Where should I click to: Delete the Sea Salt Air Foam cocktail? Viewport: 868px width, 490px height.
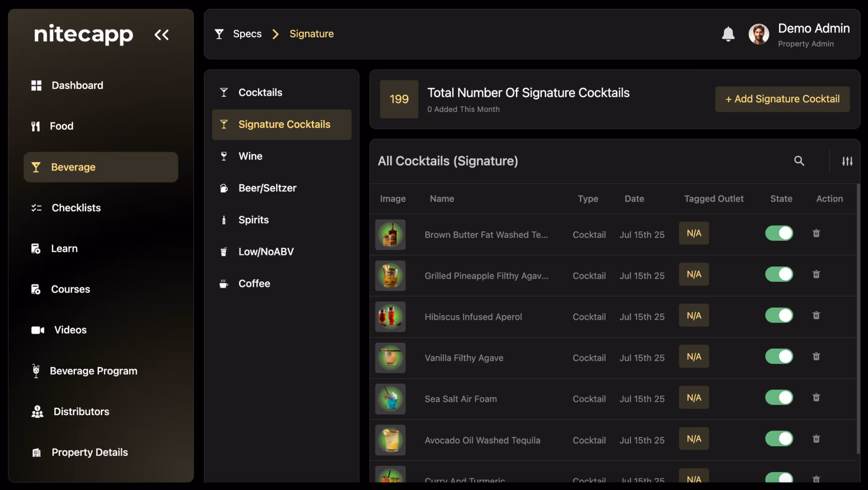pyautogui.click(x=816, y=397)
